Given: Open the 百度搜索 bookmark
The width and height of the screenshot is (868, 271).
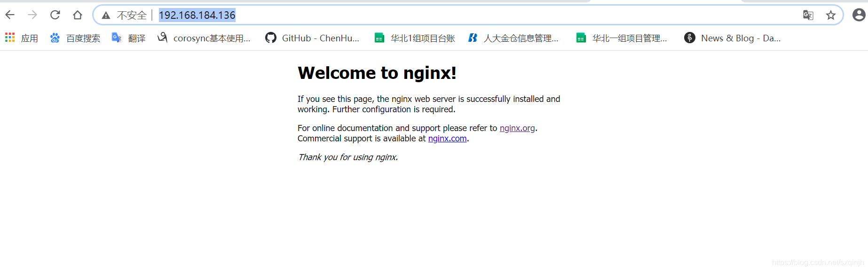Looking at the screenshot, I should (75, 38).
